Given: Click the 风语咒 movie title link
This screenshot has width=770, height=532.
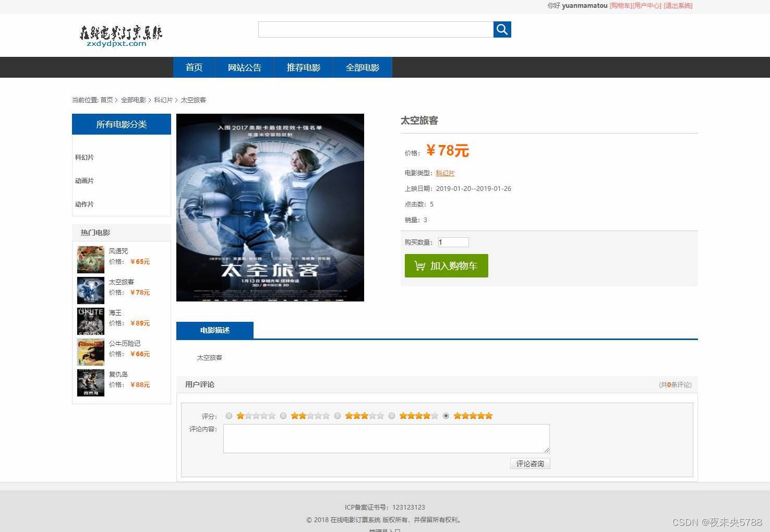Looking at the screenshot, I should coord(118,251).
